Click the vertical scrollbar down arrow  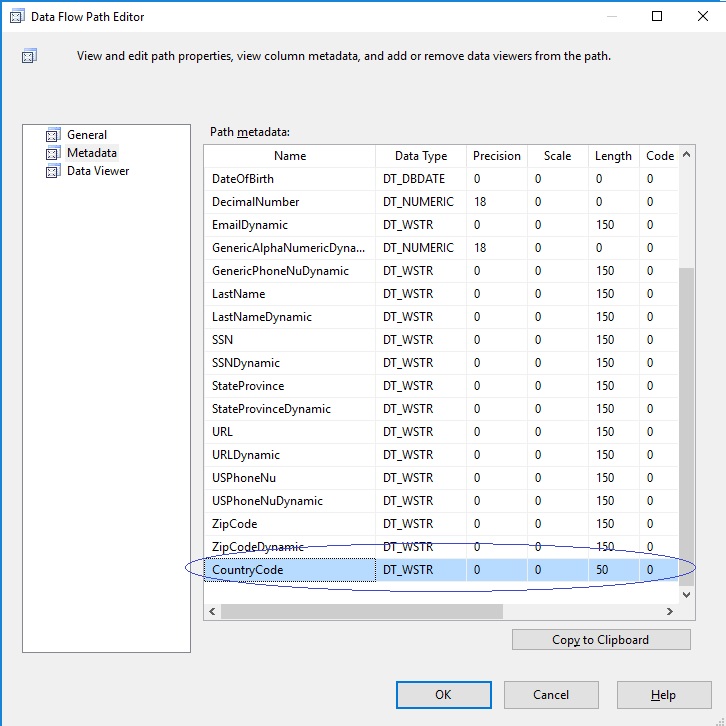tap(687, 595)
